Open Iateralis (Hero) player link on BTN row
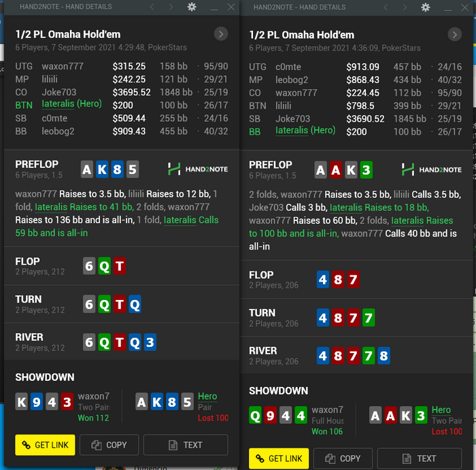Image resolution: width=476 pixels, height=470 pixels. click(71, 104)
